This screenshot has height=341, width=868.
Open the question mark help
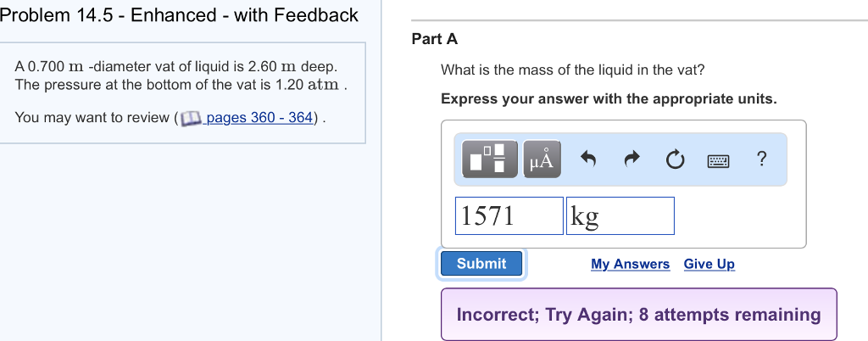coord(761,159)
